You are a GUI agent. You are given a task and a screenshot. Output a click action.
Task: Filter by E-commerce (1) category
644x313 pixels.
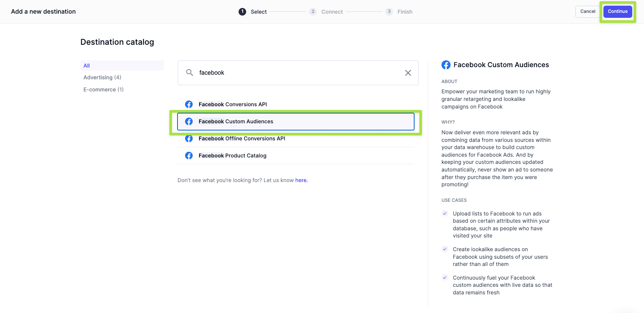[x=104, y=90]
